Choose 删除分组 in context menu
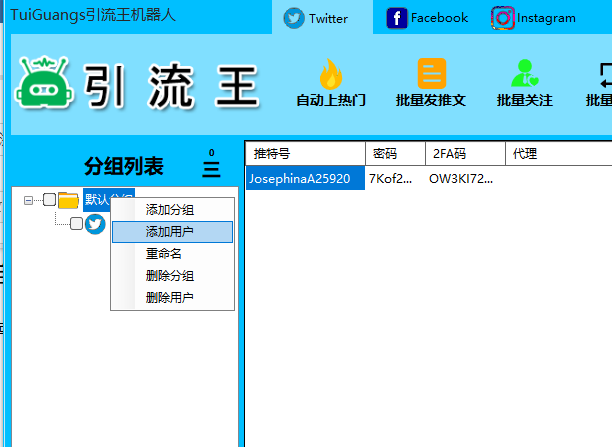The width and height of the screenshot is (612, 447). tap(170, 276)
